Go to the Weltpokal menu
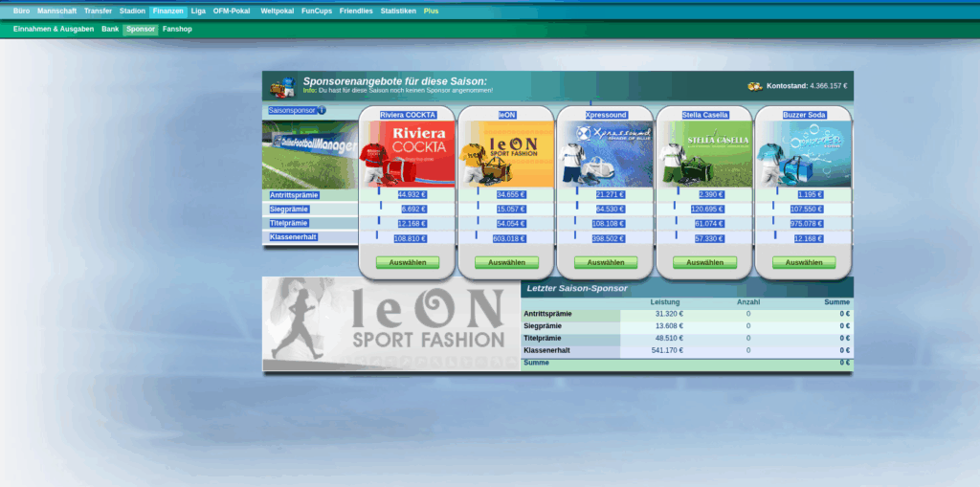The image size is (980, 487). click(x=276, y=11)
